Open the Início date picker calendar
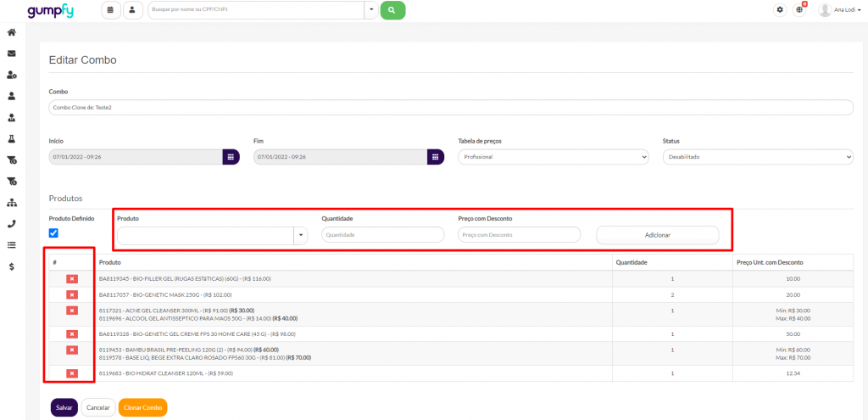This screenshot has width=868, height=420. click(x=231, y=157)
